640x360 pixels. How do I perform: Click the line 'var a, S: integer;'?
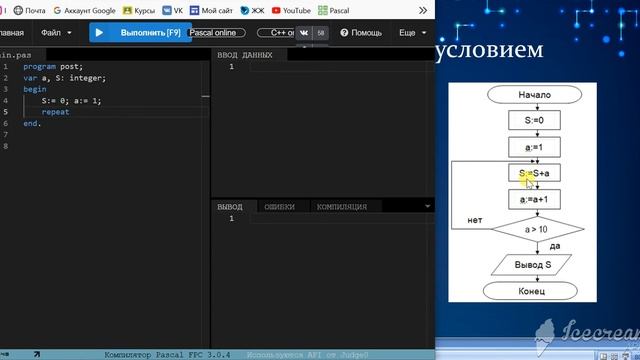tap(64, 78)
